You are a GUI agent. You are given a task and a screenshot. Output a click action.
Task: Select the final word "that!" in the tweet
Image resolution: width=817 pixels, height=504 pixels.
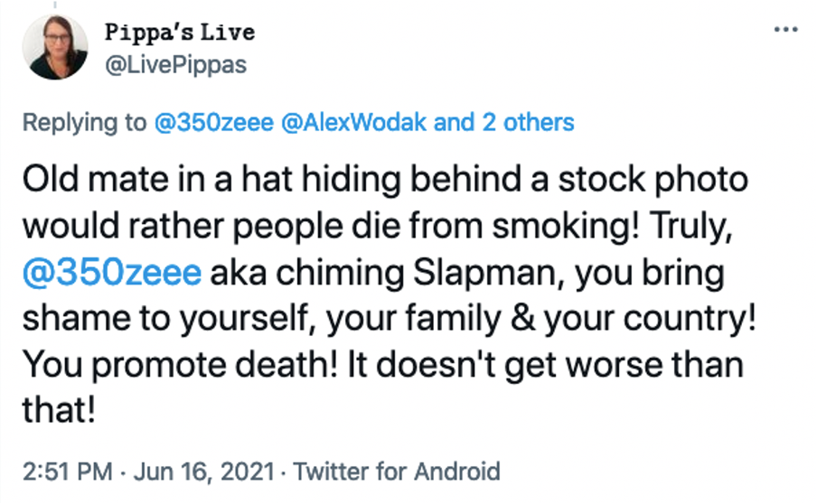pyautogui.click(x=59, y=410)
